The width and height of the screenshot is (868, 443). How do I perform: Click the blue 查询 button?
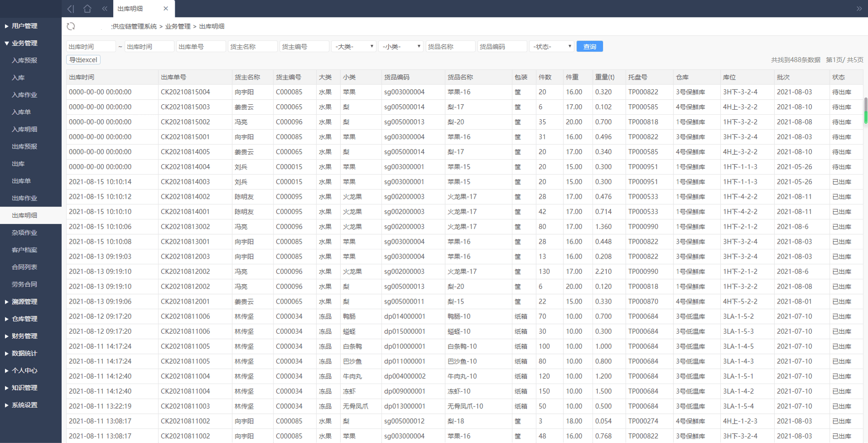tap(589, 47)
